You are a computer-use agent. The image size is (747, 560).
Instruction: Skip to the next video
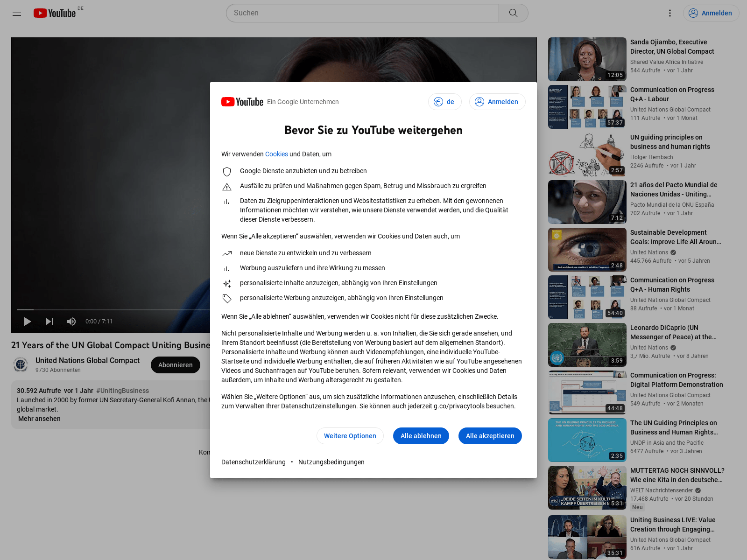49,322
